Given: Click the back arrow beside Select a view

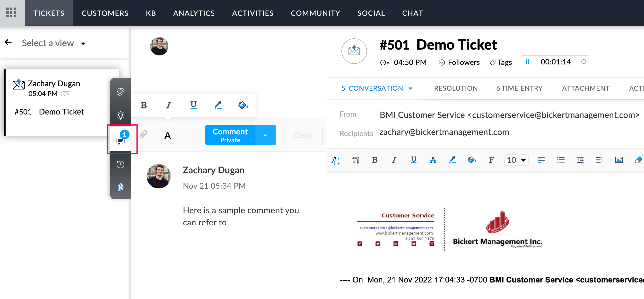Looking at the screenshot, I should point(9,43).
